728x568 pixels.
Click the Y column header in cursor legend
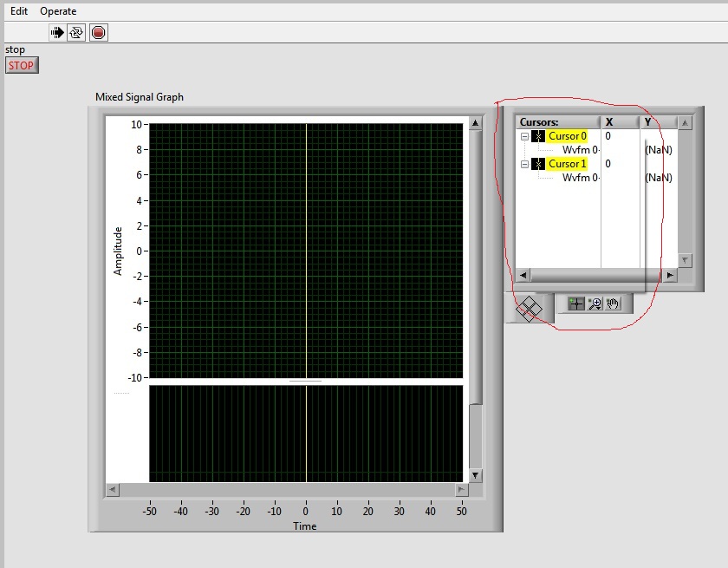point(659,122)
